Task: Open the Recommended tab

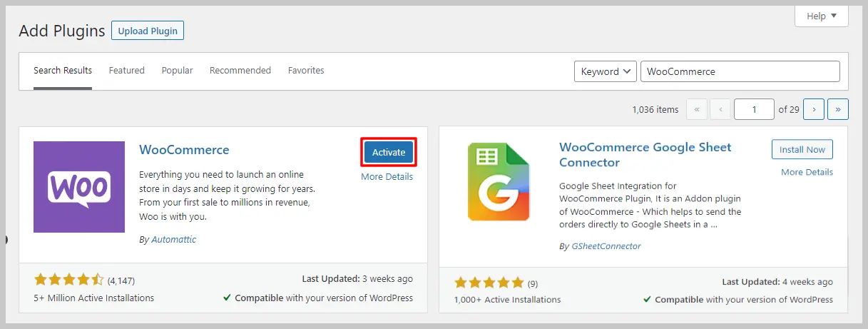Action: (x=240, y=71)
